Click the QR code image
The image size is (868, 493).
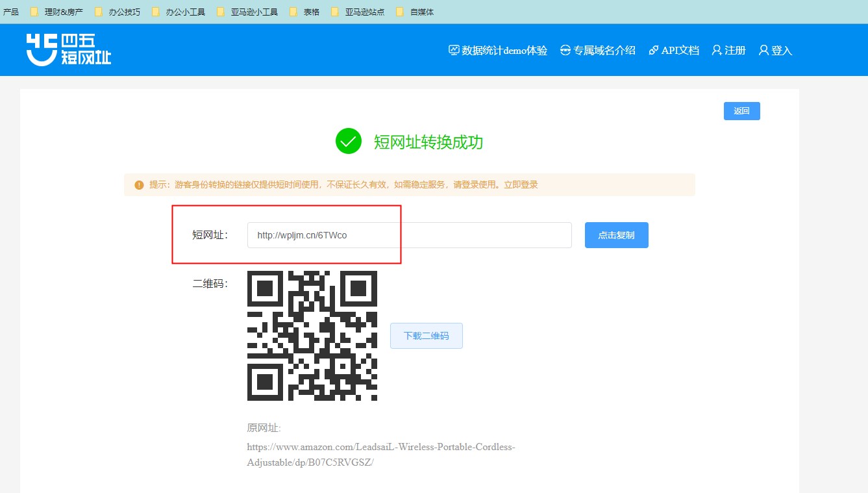[x=312, y=336]
